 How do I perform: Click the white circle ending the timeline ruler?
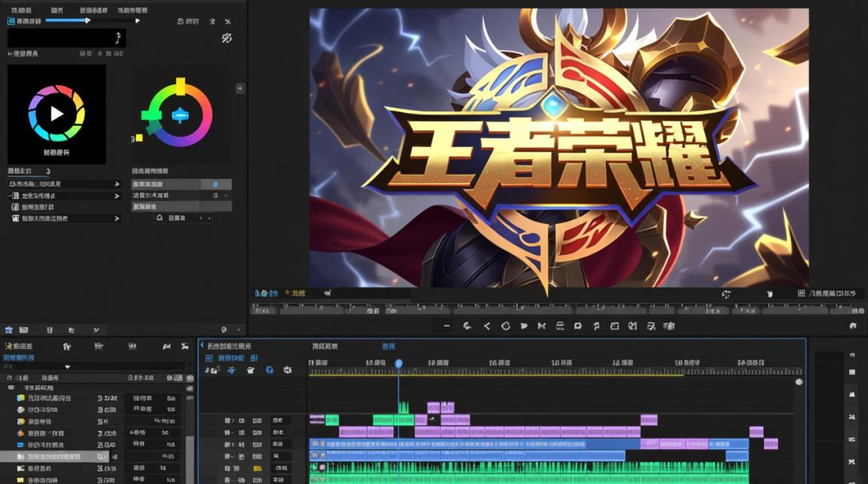[x=799, y=382]
